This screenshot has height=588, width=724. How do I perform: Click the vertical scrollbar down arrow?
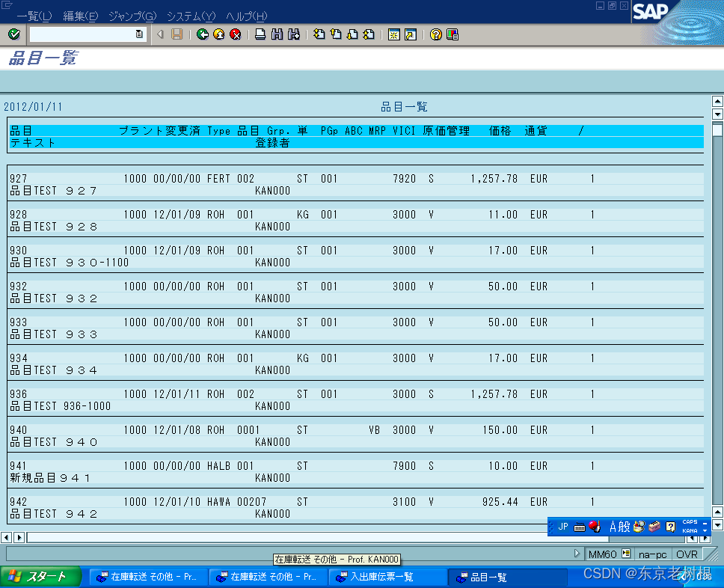[x=718, y=526]
